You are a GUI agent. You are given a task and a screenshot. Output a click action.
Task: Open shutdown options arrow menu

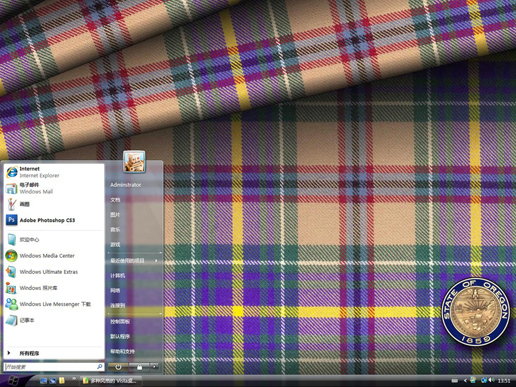[154, 367]
